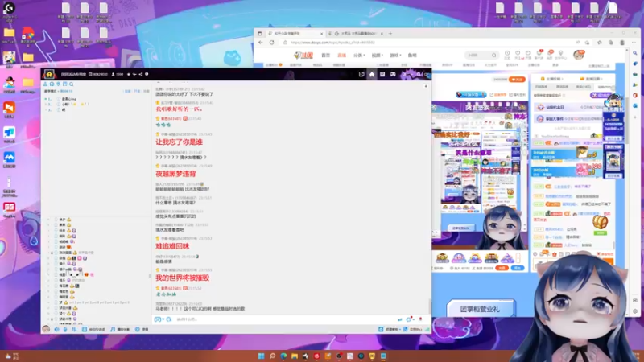Image resolution: width=644 pixels, height=362 pixels.
Task: Expand the emoji dropdown arrow in chat input
Action: pyautogui.click(x=163, y=319)
